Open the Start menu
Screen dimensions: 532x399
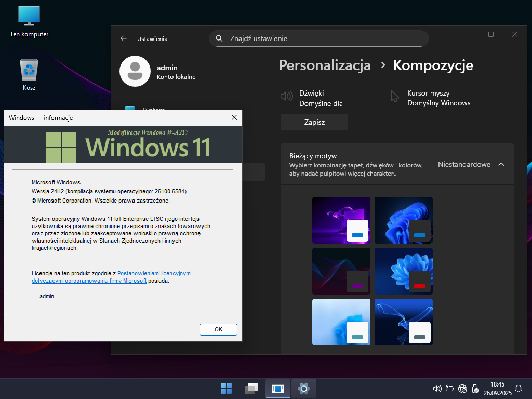tap(227, 388)
